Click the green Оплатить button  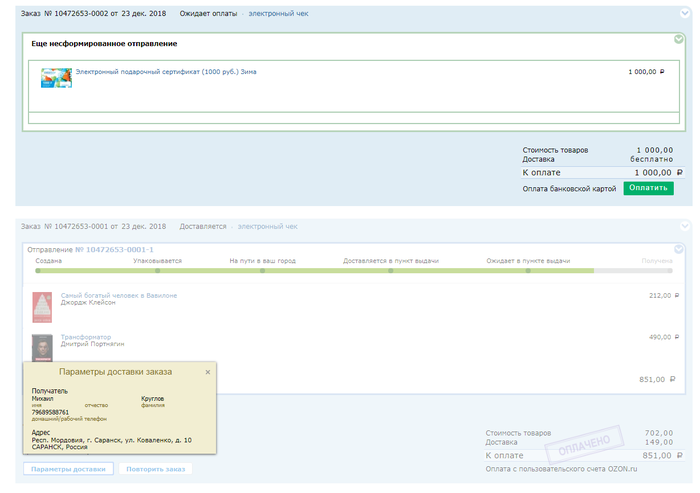pos(648,188)
